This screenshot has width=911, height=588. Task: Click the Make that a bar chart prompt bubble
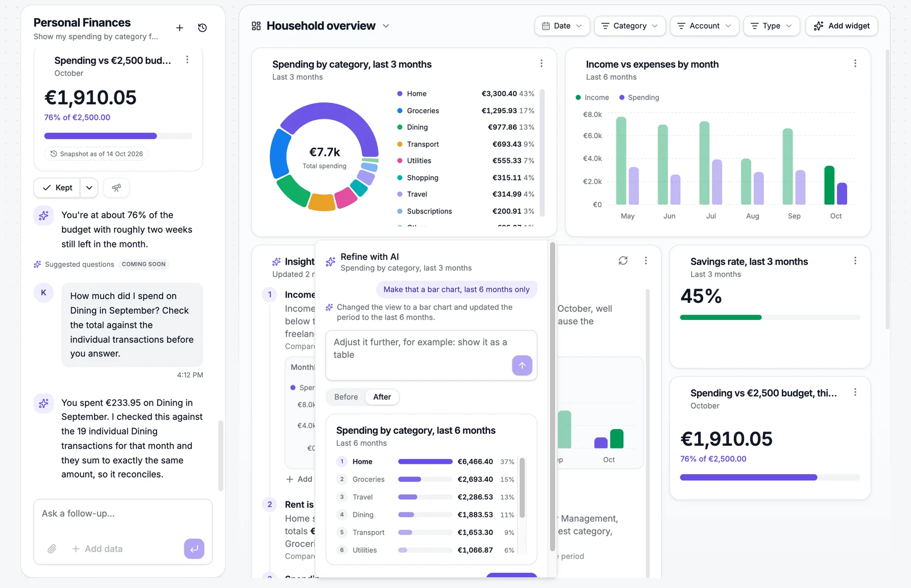[457, 290]
